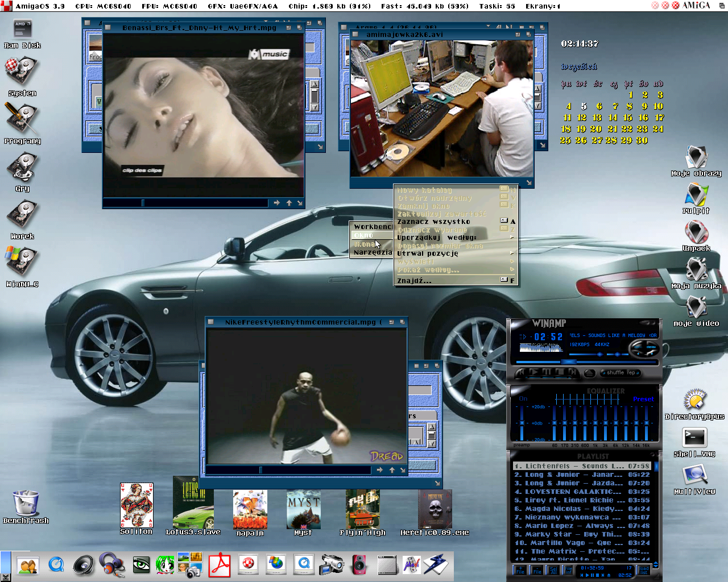Open the equalizer Preset menu
The height and width of the screenshot is (582, 728).
643,399
